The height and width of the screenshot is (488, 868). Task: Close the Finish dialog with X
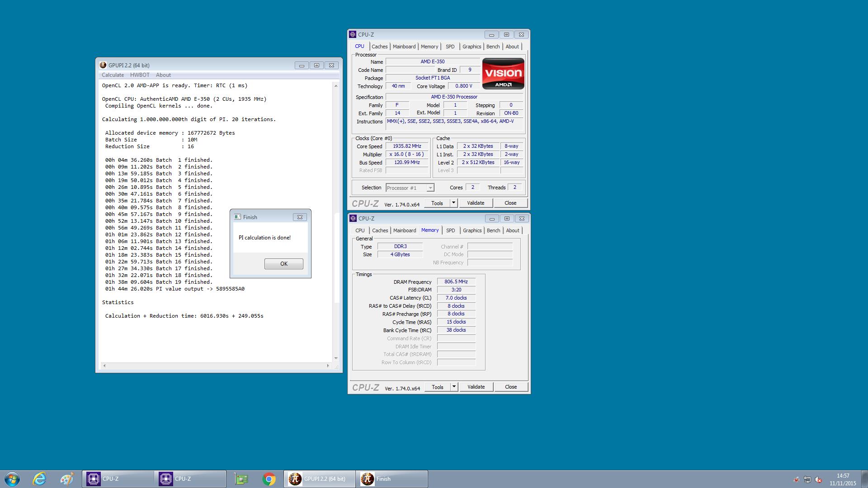coord(300,217)
